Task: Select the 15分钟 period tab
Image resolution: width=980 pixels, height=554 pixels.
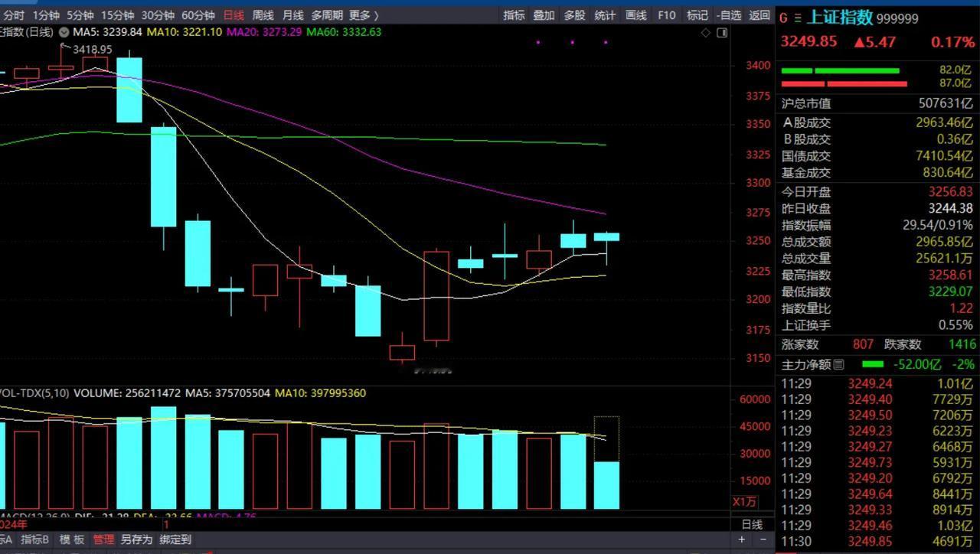Action: click(x=117, y=15)
